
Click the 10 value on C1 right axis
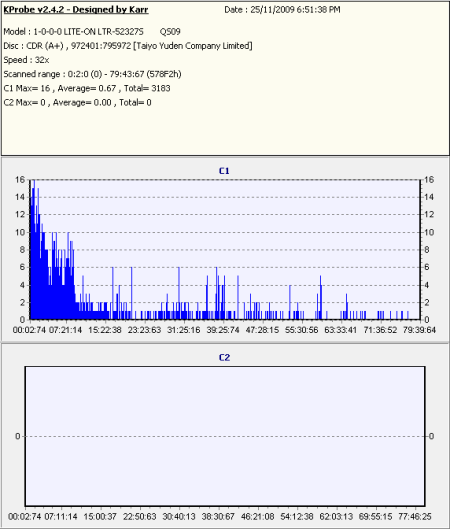click(x=428, y=232)
